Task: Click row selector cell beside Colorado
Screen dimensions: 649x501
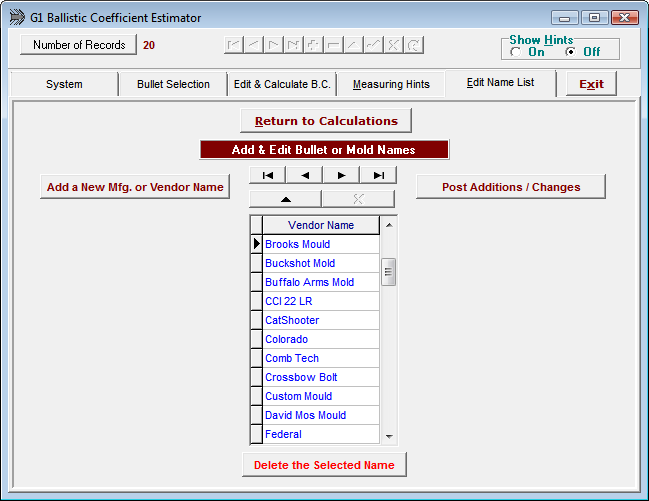Action: point(257,340)
